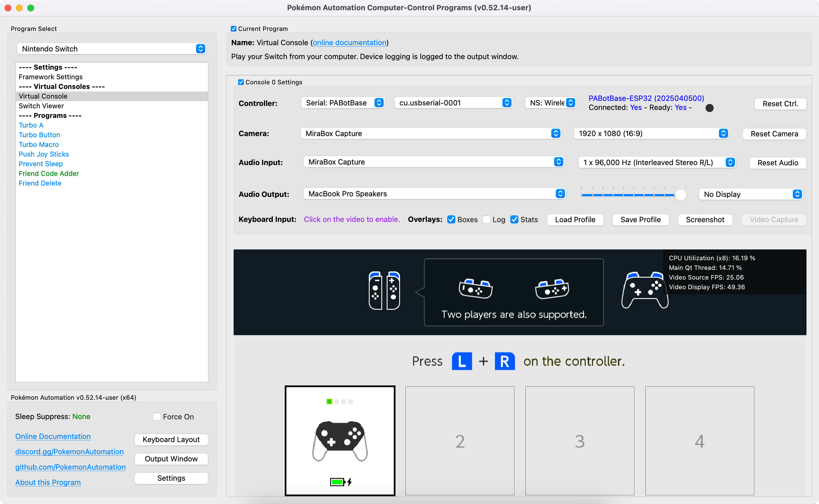Open the Turbo Macro program
819x504 pixels.
[39, 144]
